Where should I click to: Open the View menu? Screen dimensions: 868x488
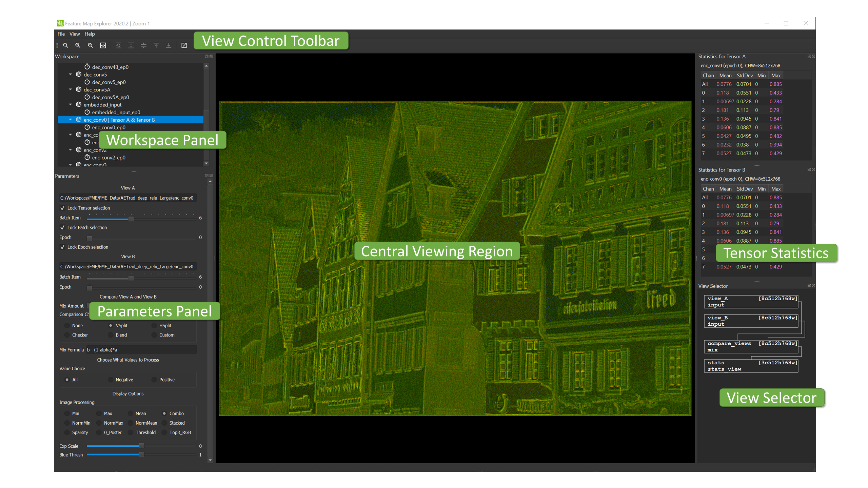pos(74,34)
